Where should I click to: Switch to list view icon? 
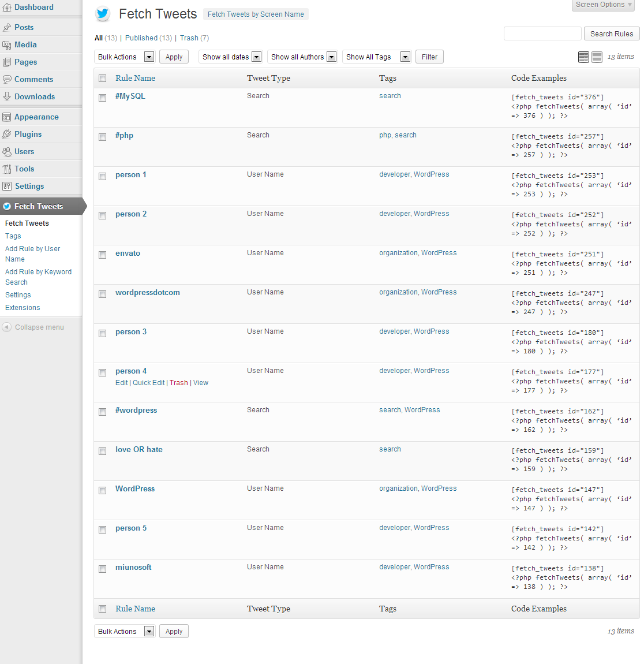tap(583, 57)
